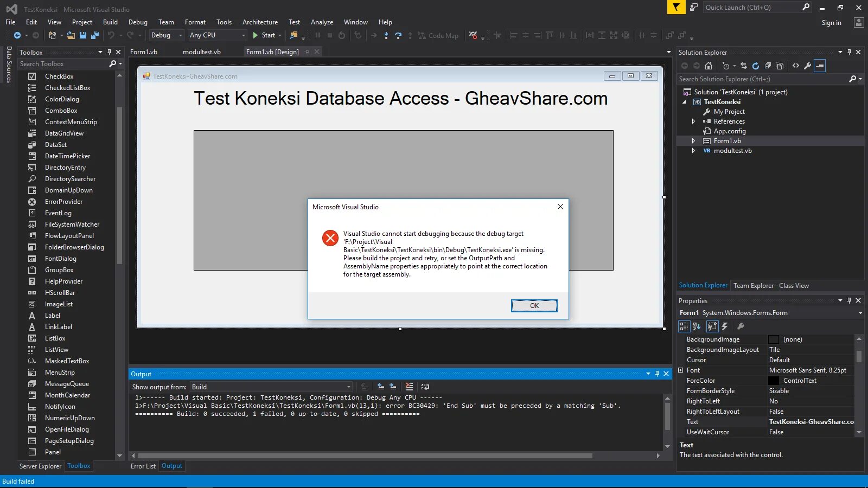Click the Home icon in Solution Explorer
Screen dimensions: 868x488
[709, 66]
